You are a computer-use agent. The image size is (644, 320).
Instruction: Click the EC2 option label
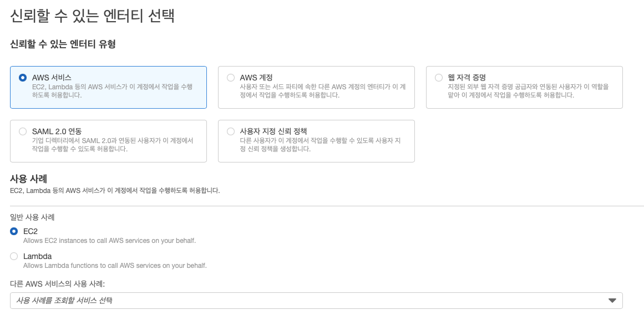(x=31, y=231)
